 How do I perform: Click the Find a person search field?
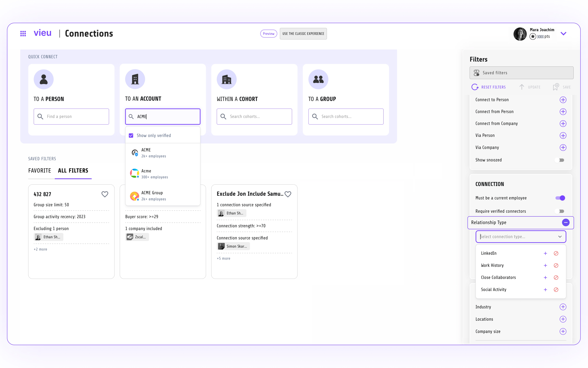click(71, 117)
